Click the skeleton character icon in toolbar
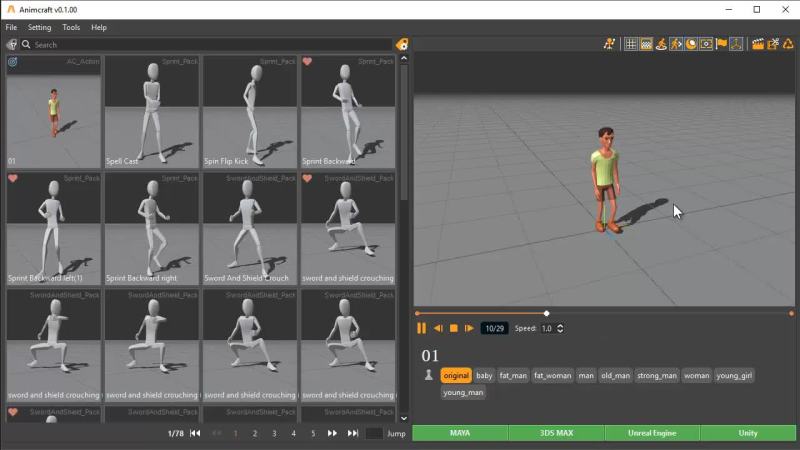Image resolution: width=800 pixels, height=450 pixels. [x=609, y=44]
